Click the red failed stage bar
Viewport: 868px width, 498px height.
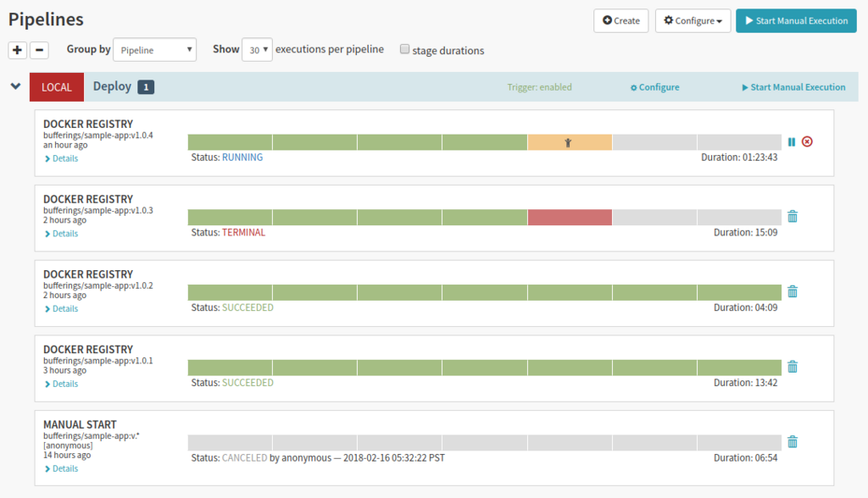[x=570, y=217]
